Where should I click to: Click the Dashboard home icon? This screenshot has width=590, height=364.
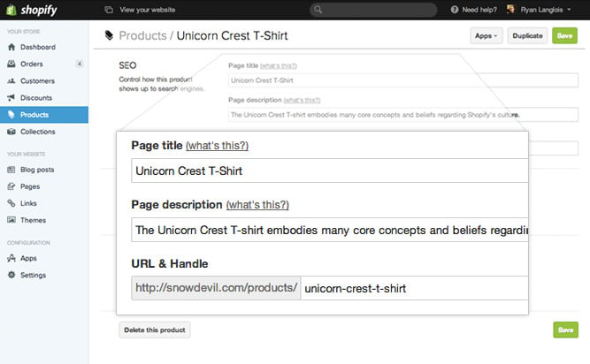click(x=11, y=47)
